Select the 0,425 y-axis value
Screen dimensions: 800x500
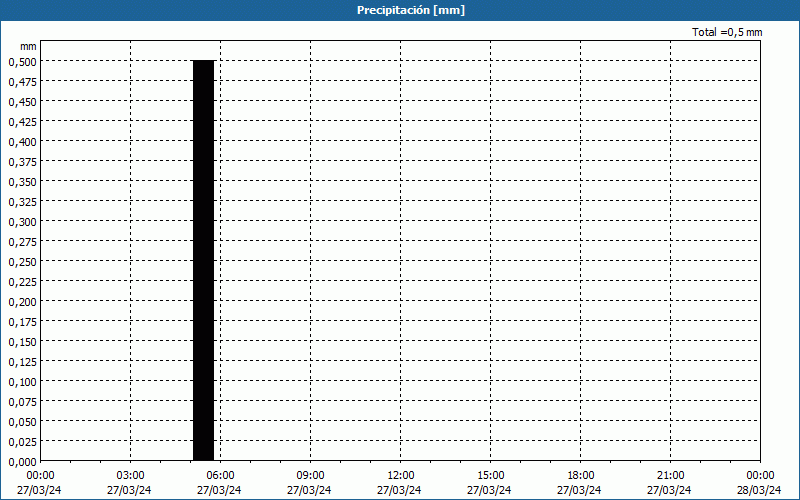pyautogui.click(x=23, y=122)
